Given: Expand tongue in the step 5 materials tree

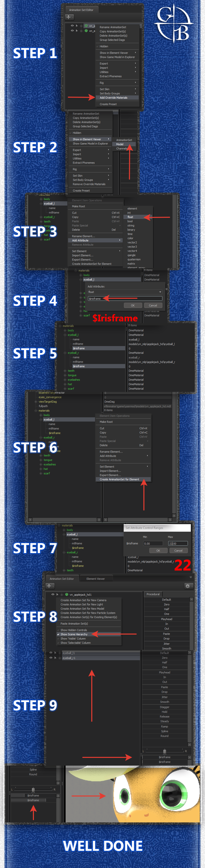Looking at the screenshot, I should 65,375.
